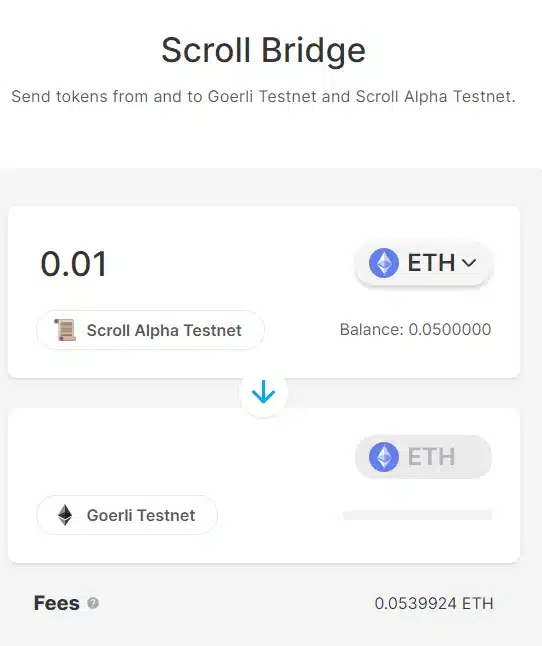Viewport: 542px width, 646px height.
Task: Select the Goerli Testnet network chip
Action: tap(127, 515)
